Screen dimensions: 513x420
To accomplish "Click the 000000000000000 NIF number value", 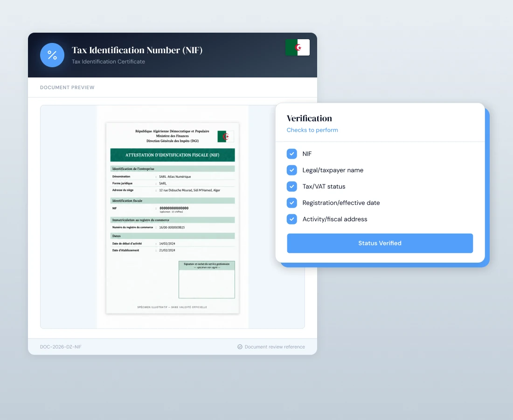I will (x=174, y=208).
